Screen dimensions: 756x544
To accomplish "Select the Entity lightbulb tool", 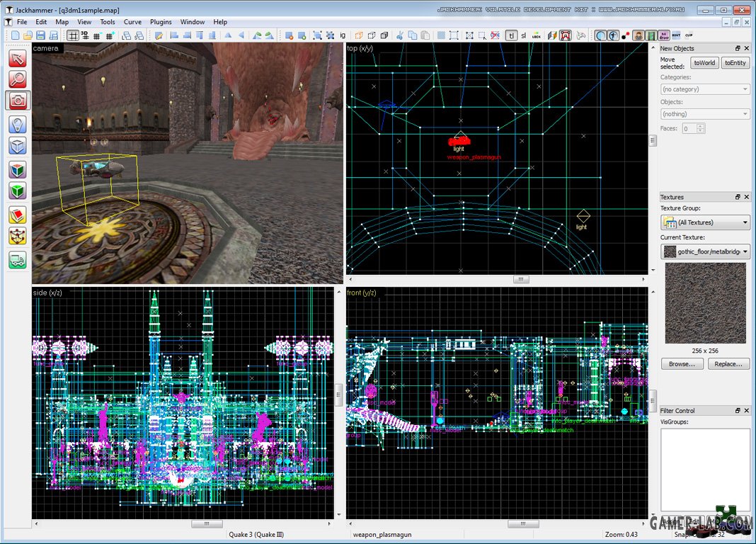I will pos(18,125).
